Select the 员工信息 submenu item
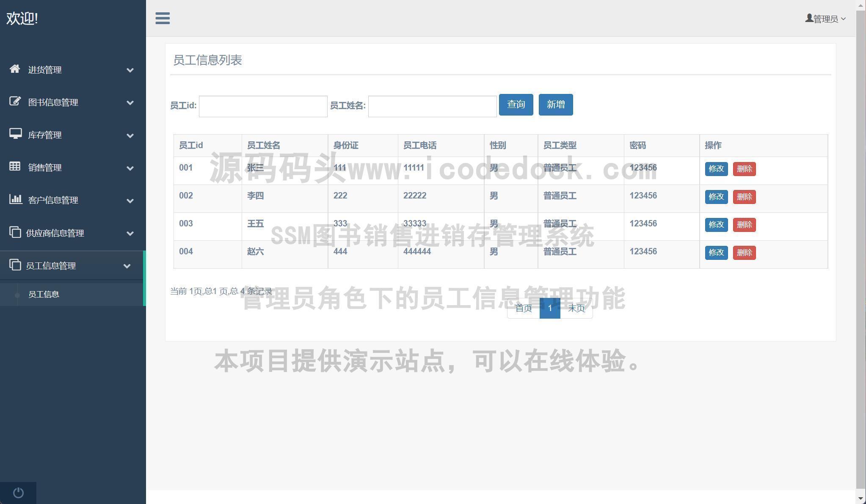The width and height of the screenshot is (866, 504). pyautogui.click(x=44, y=294)
